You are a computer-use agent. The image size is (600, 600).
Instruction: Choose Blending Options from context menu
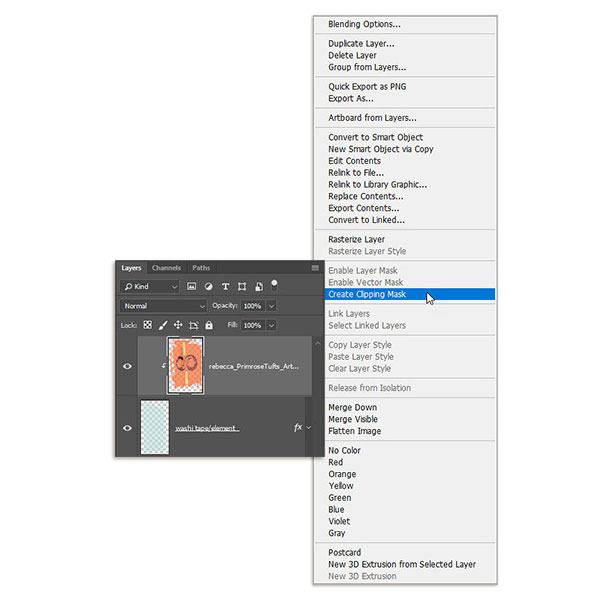(x=405, y=24)
